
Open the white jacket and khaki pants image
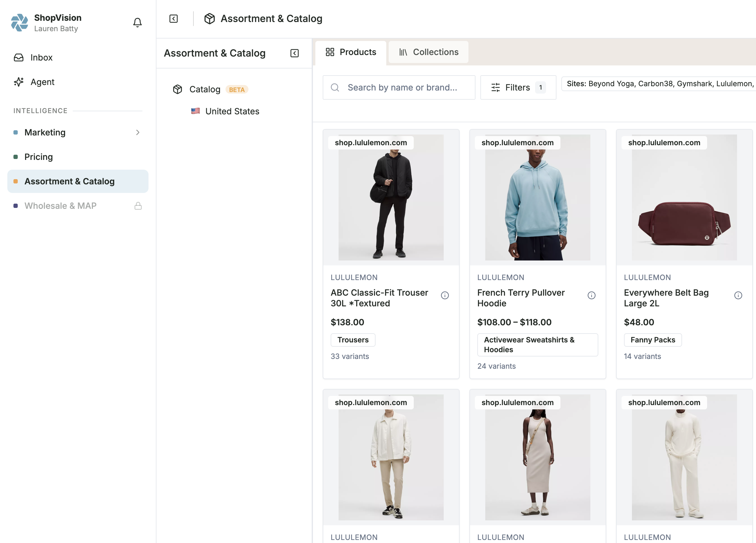tap(391, 457)
